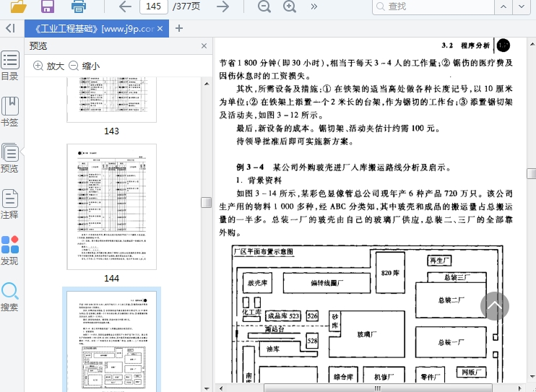Open the 书签 bookmarks panel

(x=10, y=112)
